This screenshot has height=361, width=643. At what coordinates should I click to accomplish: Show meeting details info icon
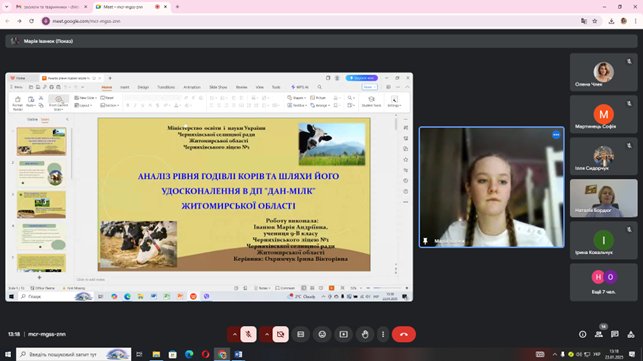(582, 334)
